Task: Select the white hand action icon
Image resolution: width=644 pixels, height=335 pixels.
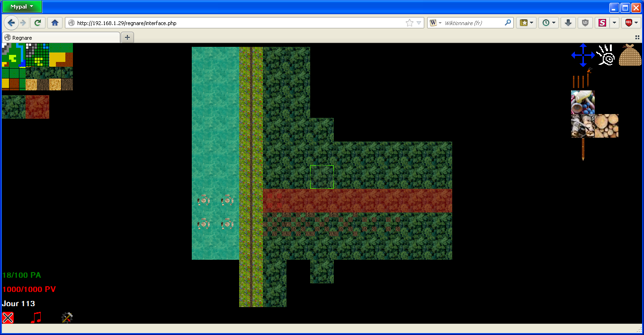Action: pyautogui.click(x=606, y=55)
